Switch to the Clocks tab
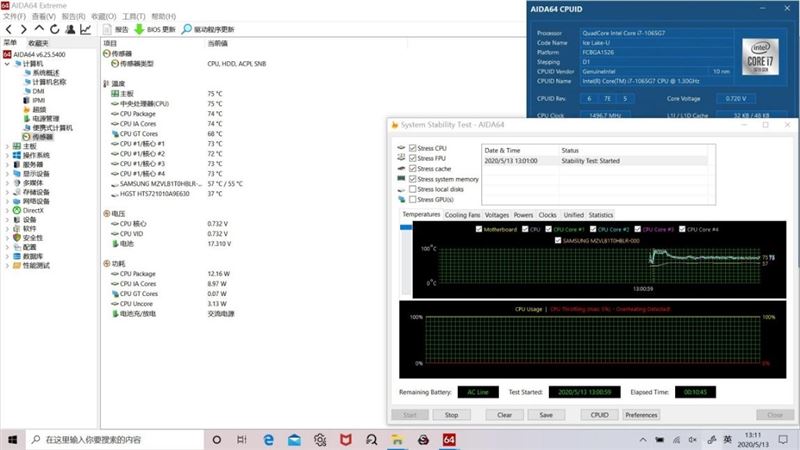The width and height of the screenshot is (800, 450). tap(547, 215)
